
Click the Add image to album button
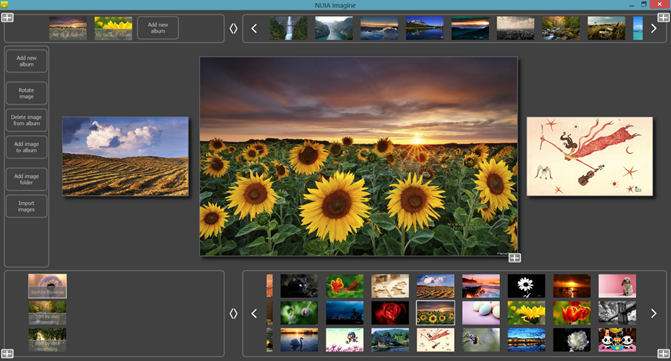click(x=27, y=147)
